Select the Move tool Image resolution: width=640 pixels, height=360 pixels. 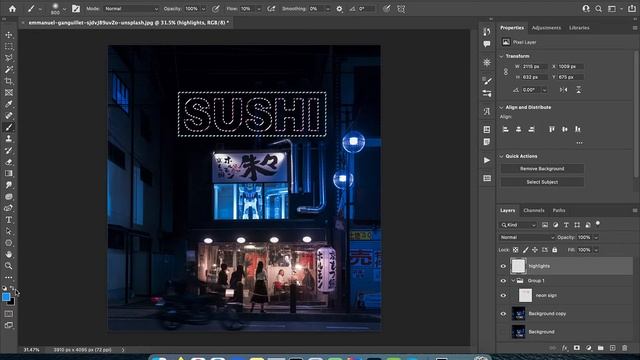click(9, 35)
